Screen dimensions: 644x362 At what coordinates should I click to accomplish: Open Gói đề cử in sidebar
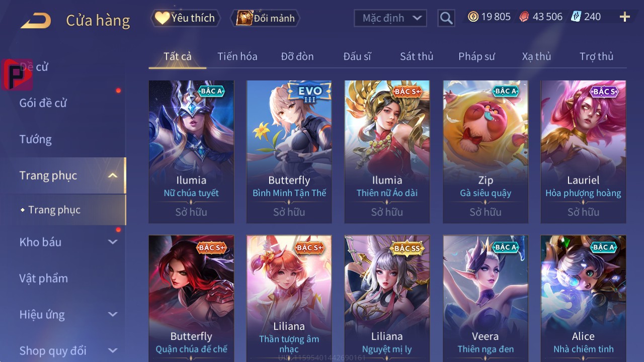point(43,103)
